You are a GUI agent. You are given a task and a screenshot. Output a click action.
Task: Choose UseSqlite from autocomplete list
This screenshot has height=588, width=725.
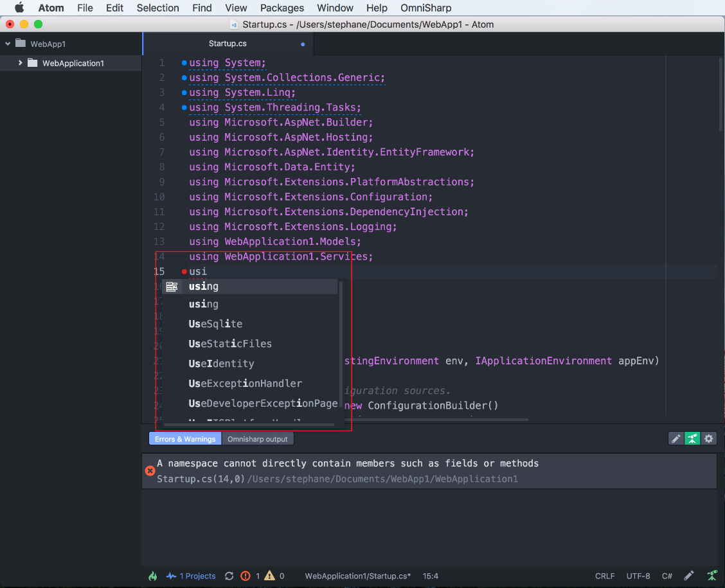pyautogui.click(x=249, y=324)
